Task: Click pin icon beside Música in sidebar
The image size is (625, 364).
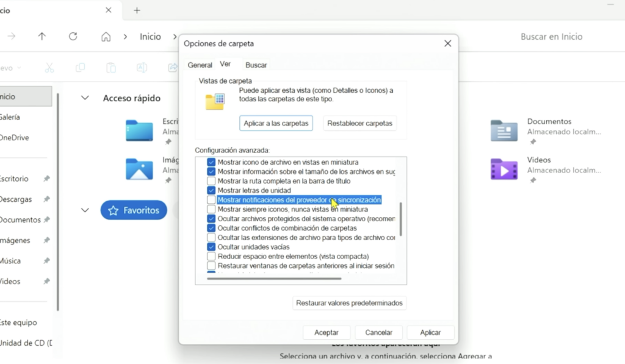Action: click(x=46, y=261)
